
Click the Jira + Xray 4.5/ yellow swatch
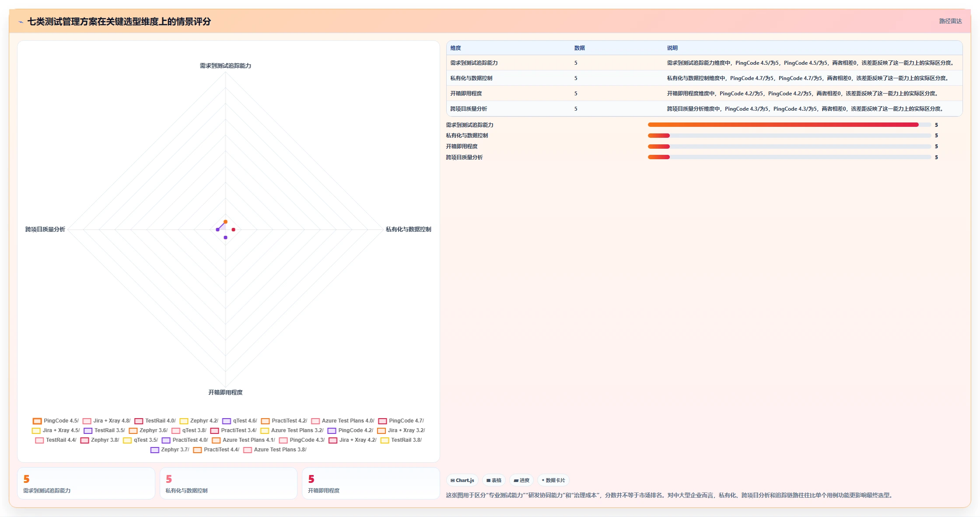[x=36, y=431]
